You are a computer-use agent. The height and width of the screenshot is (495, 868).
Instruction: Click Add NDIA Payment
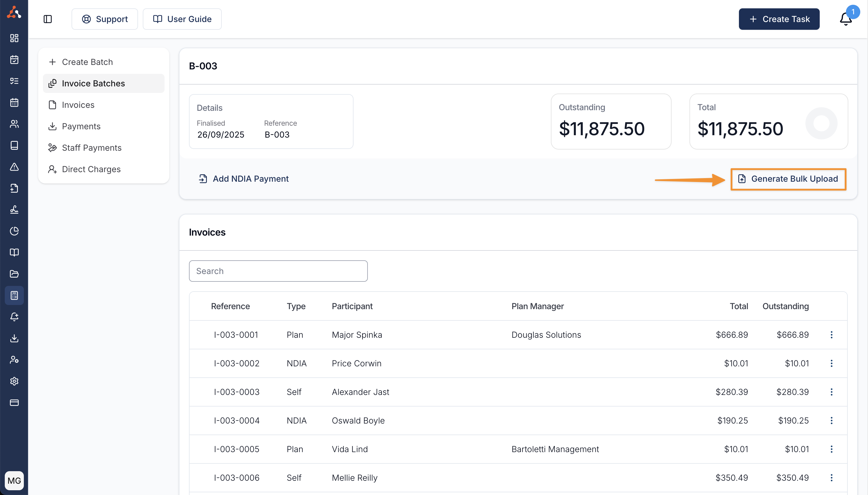point(244,179)
